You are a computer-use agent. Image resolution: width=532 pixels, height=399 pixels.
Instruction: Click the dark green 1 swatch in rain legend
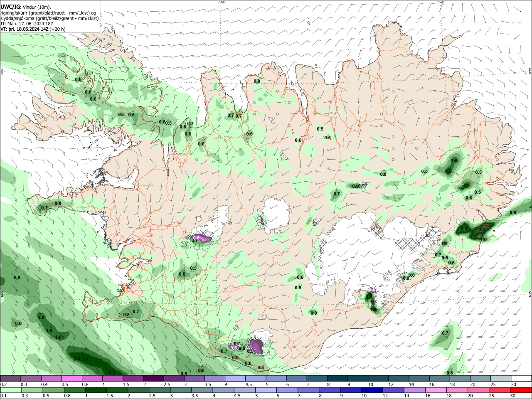tap(95, 390)
